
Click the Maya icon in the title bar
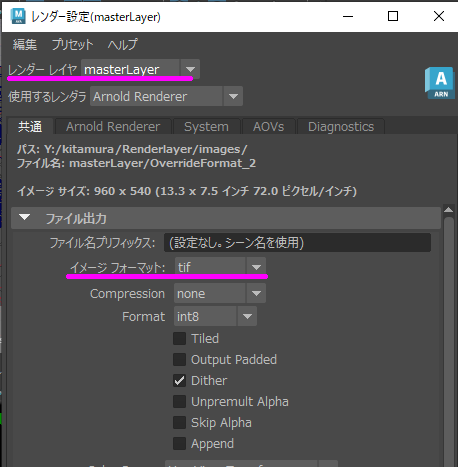18,16
